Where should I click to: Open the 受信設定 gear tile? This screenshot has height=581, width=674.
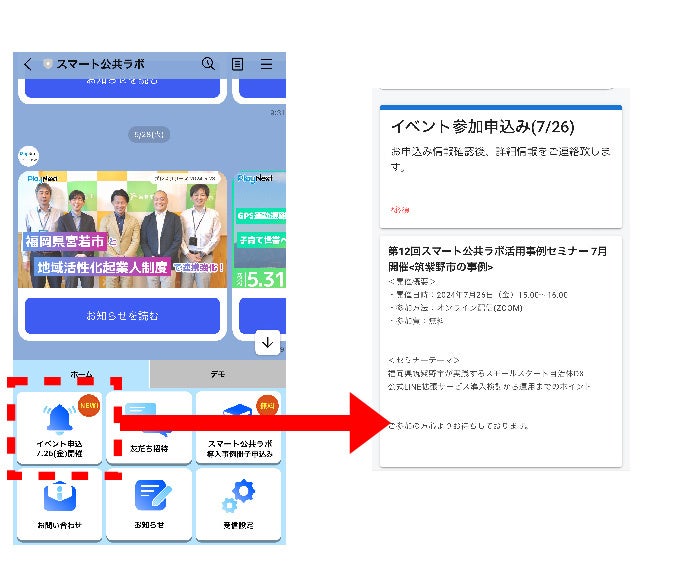tap(239, 505)
